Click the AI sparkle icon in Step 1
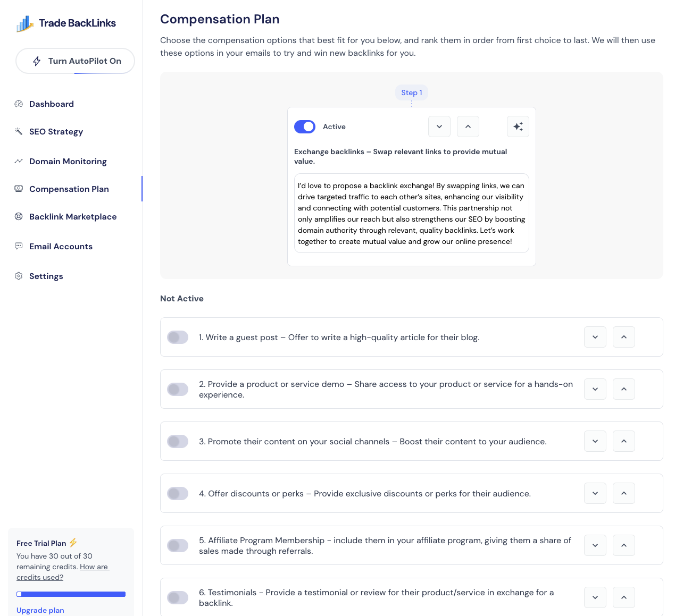675x616 pixels. coord(518,126)
